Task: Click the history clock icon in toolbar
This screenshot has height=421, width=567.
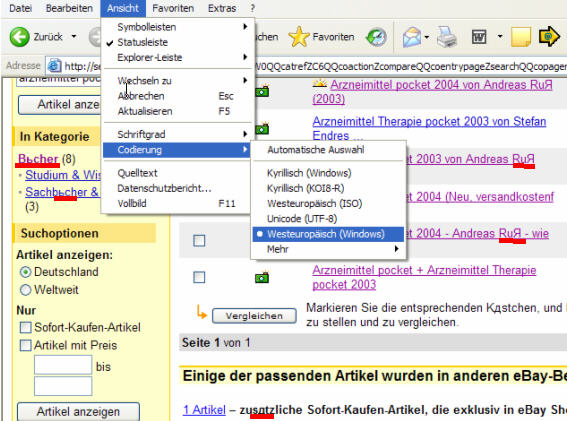Action: (x=376, y=37)
